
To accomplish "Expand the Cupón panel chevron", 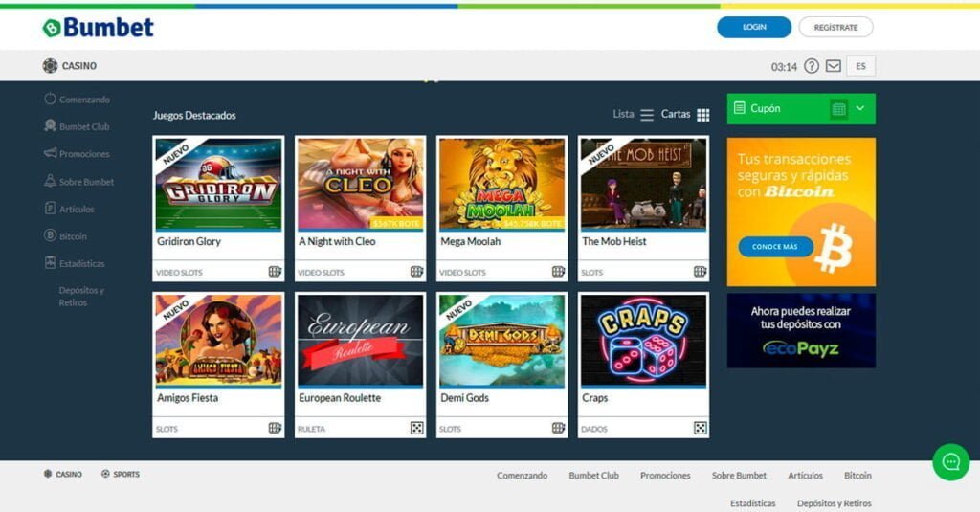I will 860,108.
